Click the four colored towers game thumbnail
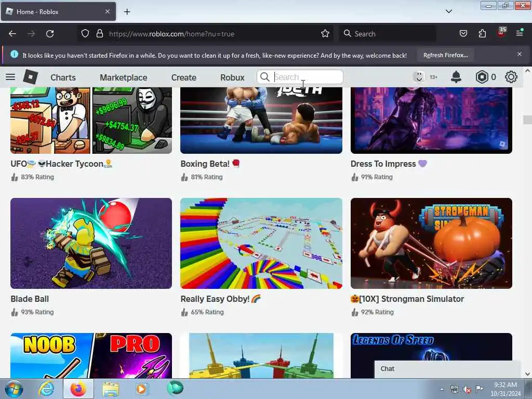The image size is (532, 399). 261,355
